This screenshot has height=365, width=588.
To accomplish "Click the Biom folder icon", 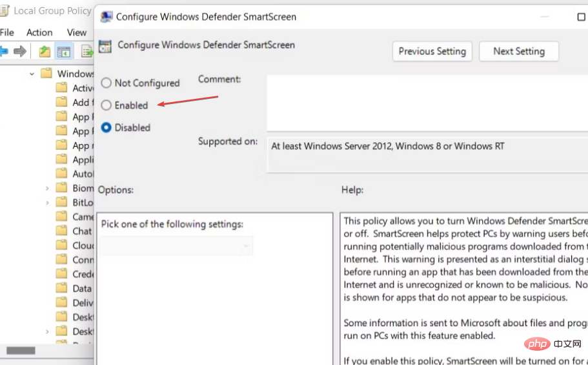I will (x=61, y=187).
